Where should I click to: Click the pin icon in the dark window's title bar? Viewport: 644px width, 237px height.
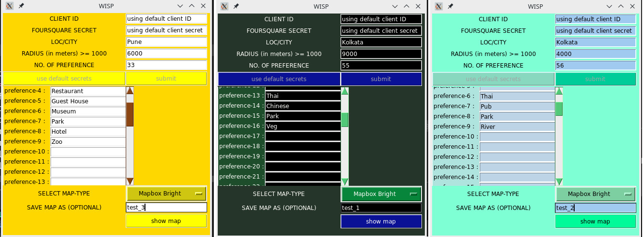tap(236, 6)
